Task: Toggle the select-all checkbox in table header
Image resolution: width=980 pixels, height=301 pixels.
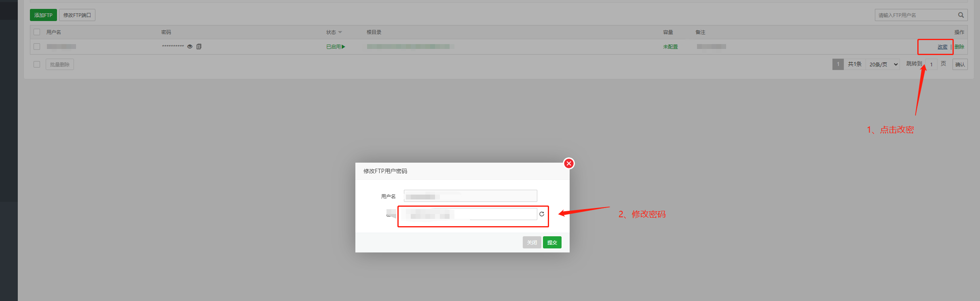Action: (37, 32)
